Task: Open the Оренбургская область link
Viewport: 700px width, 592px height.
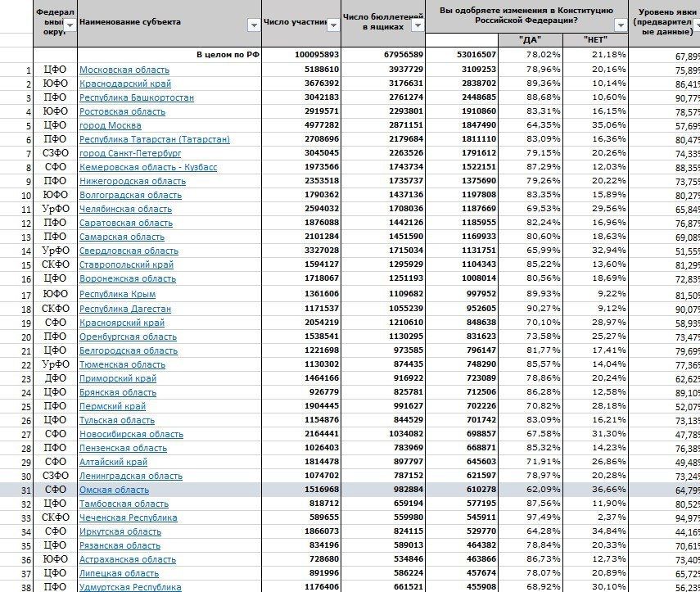Action: [x=128, y=337]
